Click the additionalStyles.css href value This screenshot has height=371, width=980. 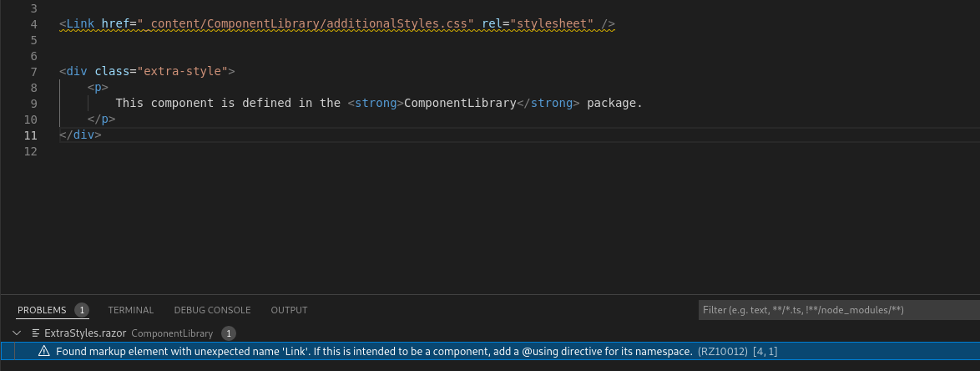tap(306, 24)
